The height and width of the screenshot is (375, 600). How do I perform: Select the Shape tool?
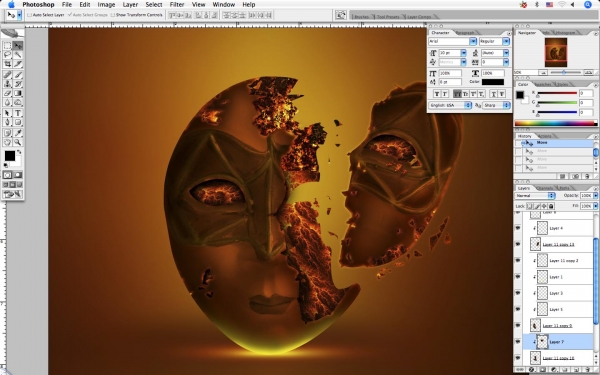click(18, 122)
